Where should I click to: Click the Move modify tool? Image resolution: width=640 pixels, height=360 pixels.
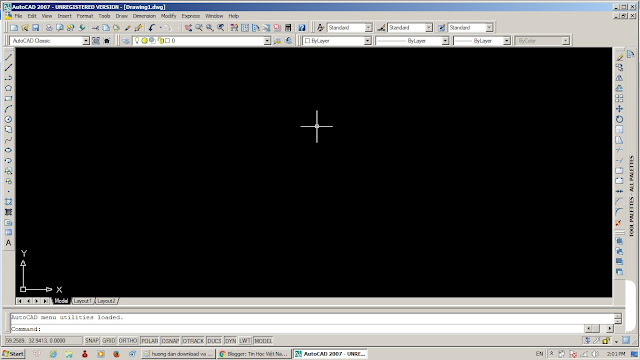pos(619,109)
